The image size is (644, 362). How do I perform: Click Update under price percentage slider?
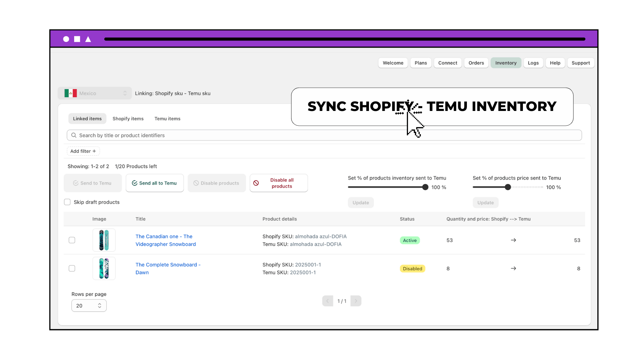pos(485,203)
